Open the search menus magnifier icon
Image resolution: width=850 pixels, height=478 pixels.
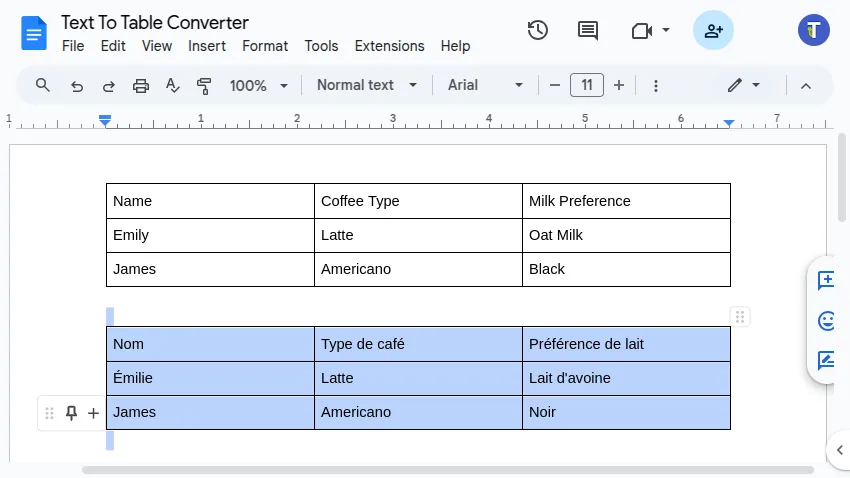tap(43, 85)
